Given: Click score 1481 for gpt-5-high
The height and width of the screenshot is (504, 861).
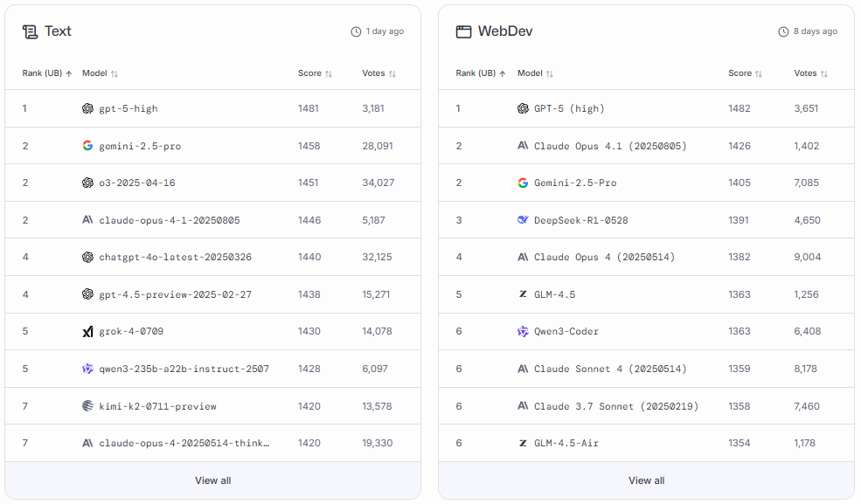Looking at the screenshot, I should [308, 108].
